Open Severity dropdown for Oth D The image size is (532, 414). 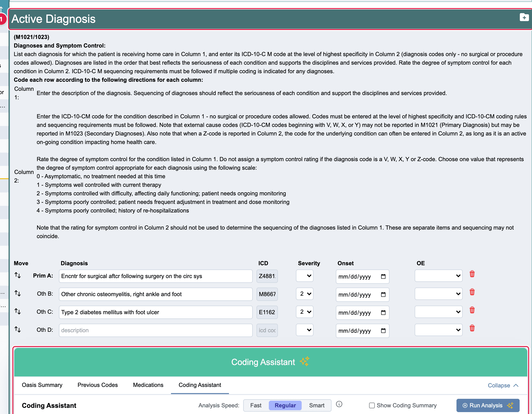(x=304, y=330)
